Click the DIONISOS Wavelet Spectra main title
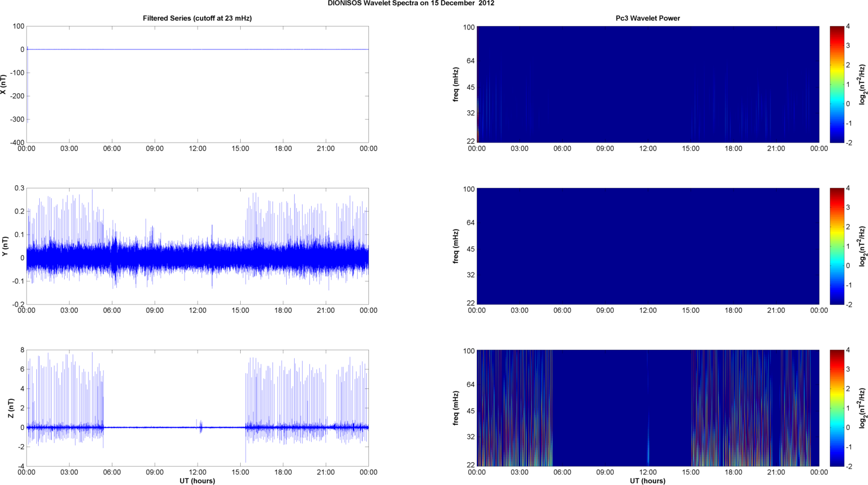 tap(411, 3)
